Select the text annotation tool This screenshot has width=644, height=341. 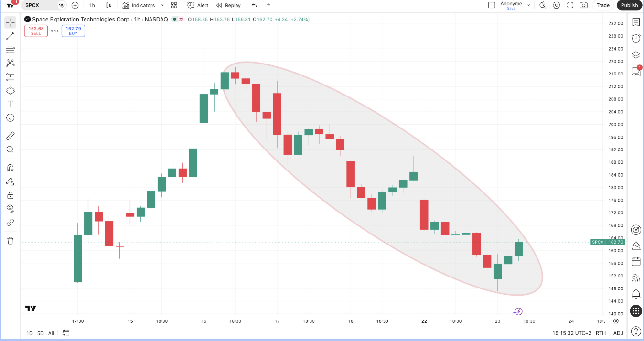(10, 104)
